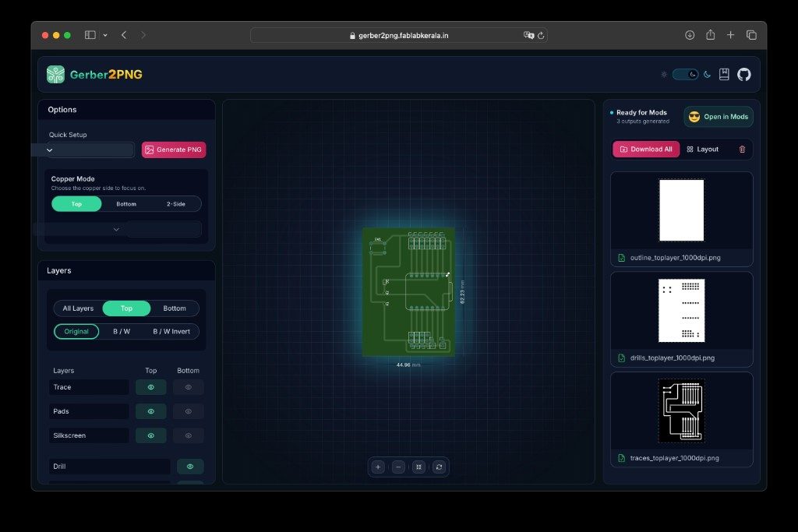Open the Safari share menu
This screenshot has width=798, height=532.
(711, 34)
